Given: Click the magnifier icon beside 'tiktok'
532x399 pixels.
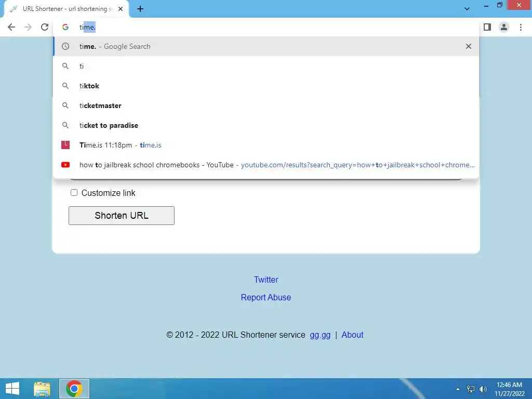Looking at the screenshot, I should (65, 86).
